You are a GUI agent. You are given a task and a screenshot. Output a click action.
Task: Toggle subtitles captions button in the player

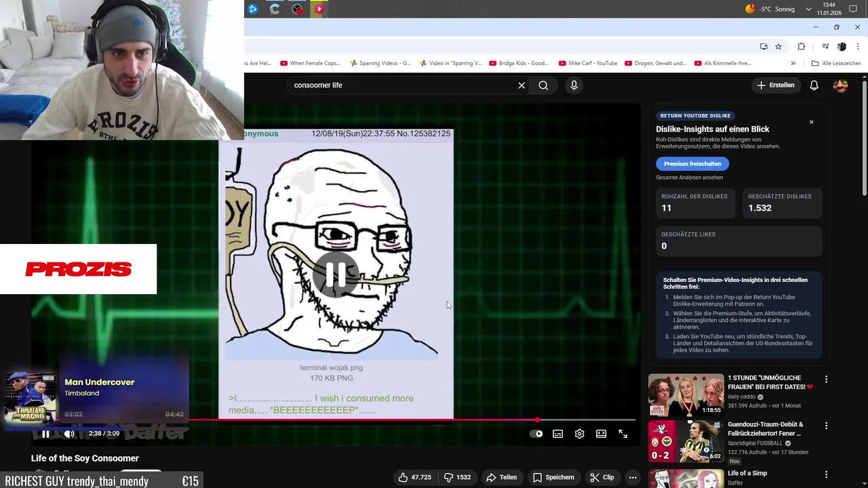[557, 434]
